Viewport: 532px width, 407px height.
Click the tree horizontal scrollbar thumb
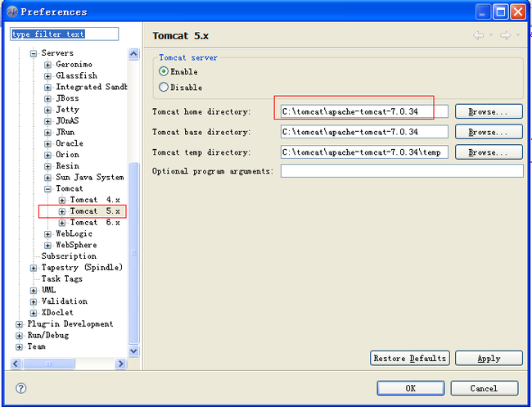49,364
